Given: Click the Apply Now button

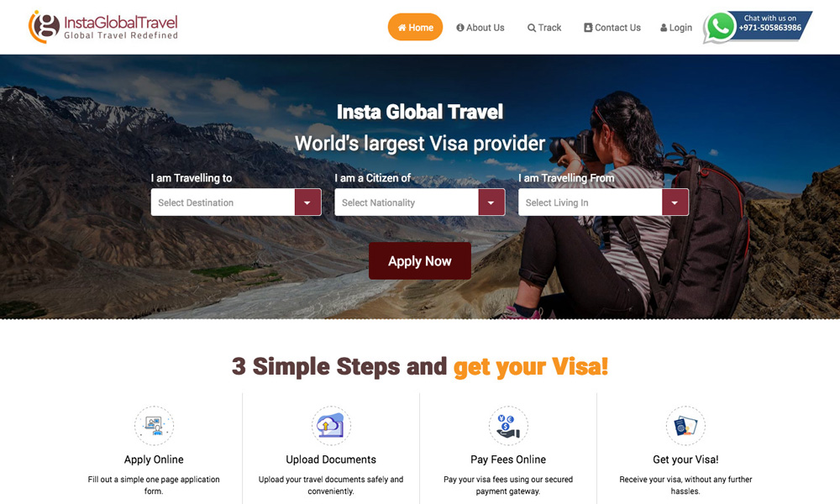Looking at the screenshot, I should (x=420, y=261).
